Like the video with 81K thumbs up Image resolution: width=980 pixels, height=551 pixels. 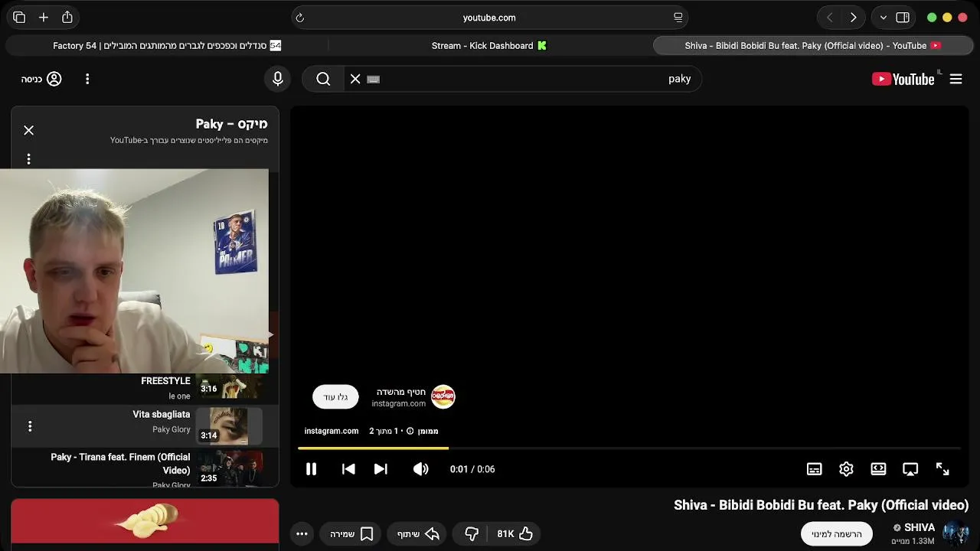[x=515, y=534]
